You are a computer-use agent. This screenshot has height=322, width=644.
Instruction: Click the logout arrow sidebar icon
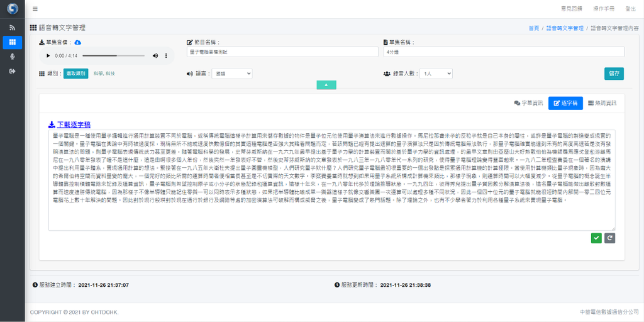tap(13, 71)
